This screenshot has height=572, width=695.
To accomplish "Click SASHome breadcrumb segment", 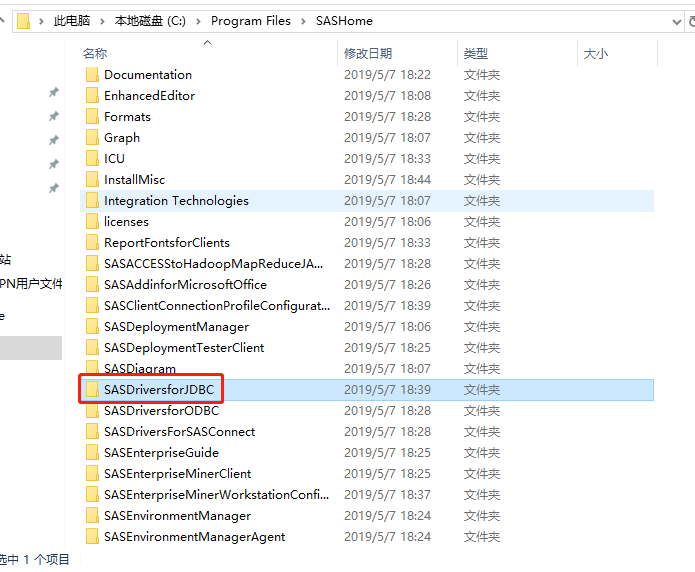I will (x=344, y=21).
